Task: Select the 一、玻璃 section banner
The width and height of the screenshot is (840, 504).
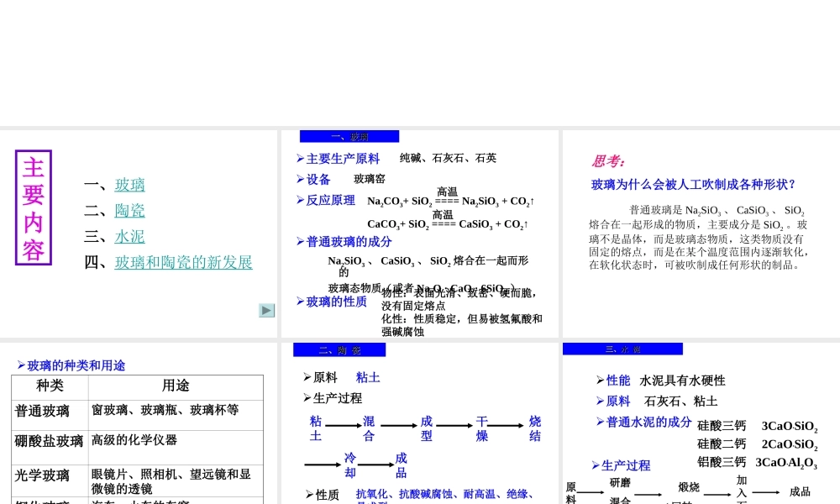Action: pyautogui.click(x=349, y=136)
